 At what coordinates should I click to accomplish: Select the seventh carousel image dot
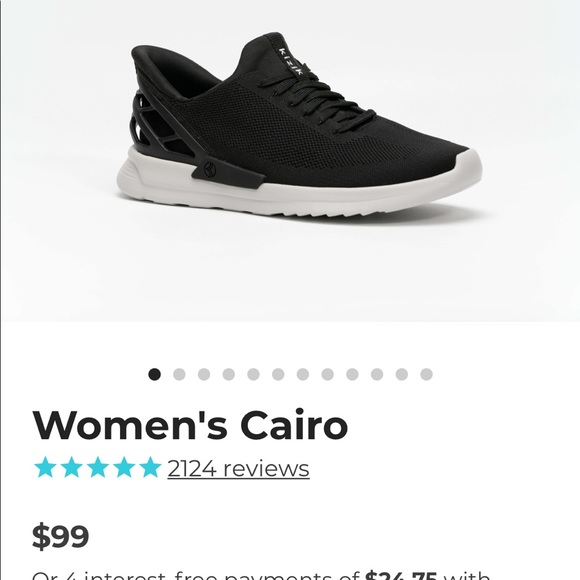click(303, 374)
